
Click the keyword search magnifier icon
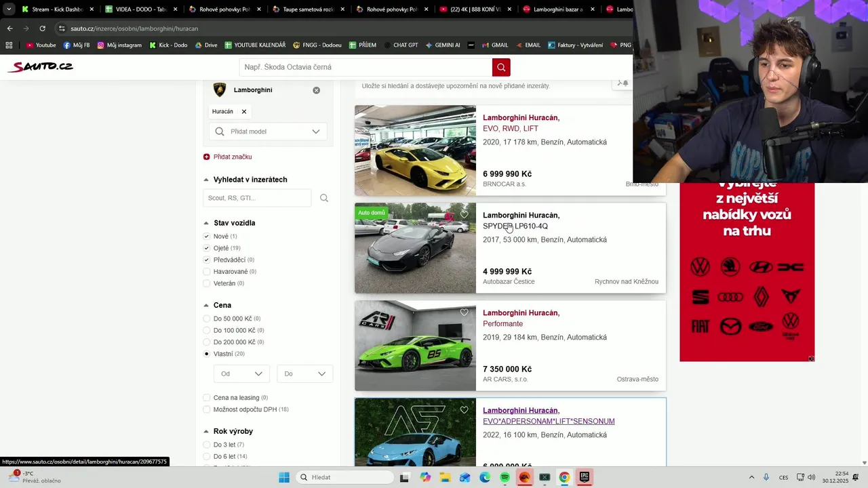(x=324, y=198)
